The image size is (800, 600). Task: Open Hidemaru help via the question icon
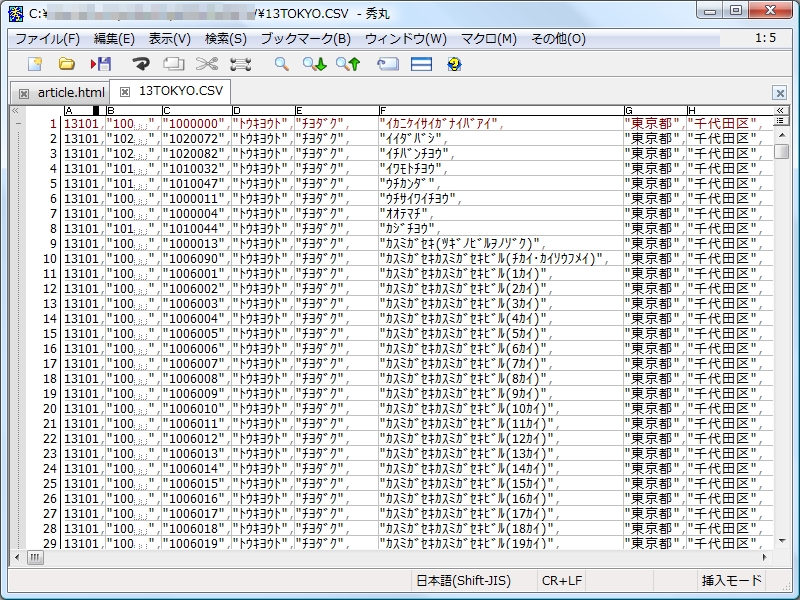[453, 63]
